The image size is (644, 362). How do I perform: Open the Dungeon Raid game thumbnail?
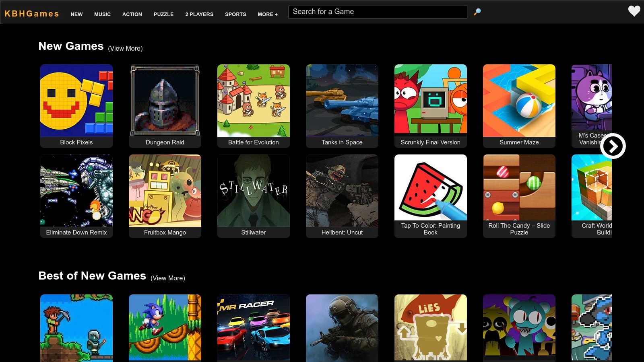coord(165,101)
